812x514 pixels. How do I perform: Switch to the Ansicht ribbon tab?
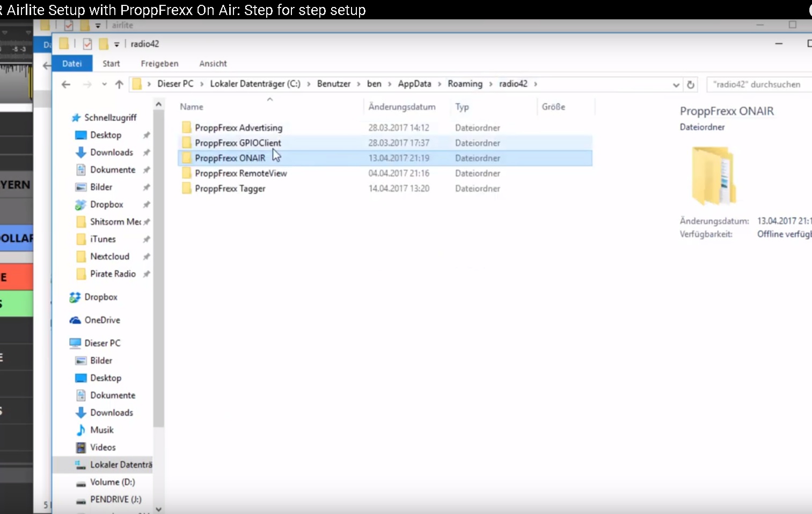click(x=213, y=63)
